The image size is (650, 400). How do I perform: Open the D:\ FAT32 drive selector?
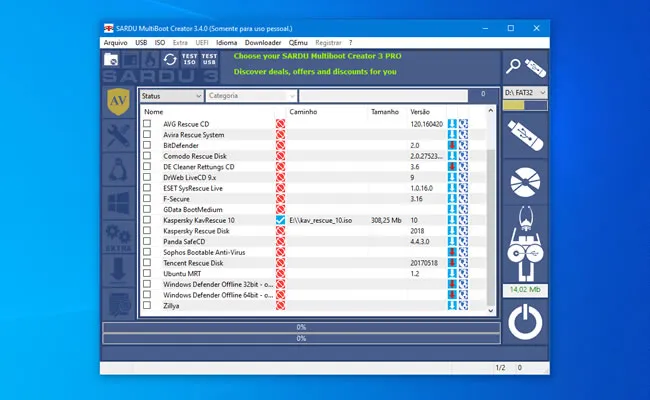(x=526, y=93)
